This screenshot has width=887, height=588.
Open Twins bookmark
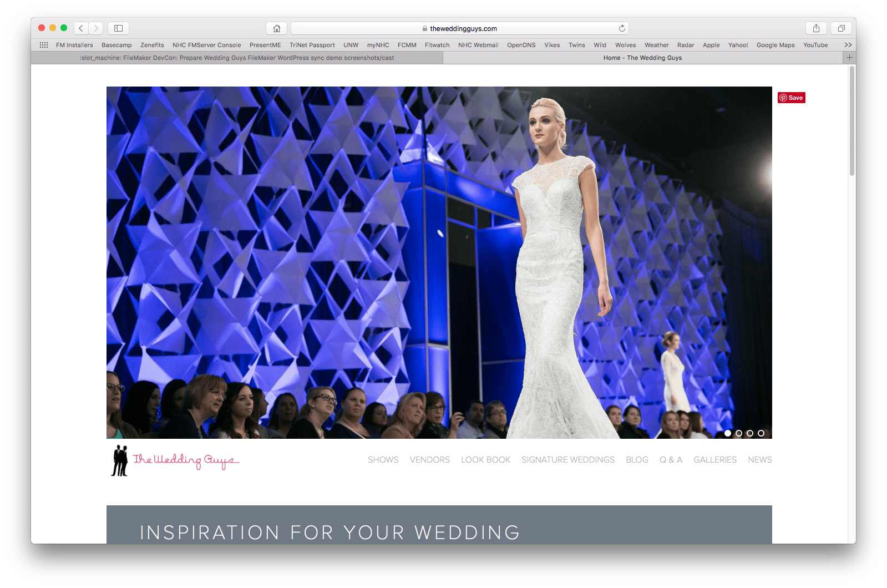pyautogui.click(x=576, y=45)
